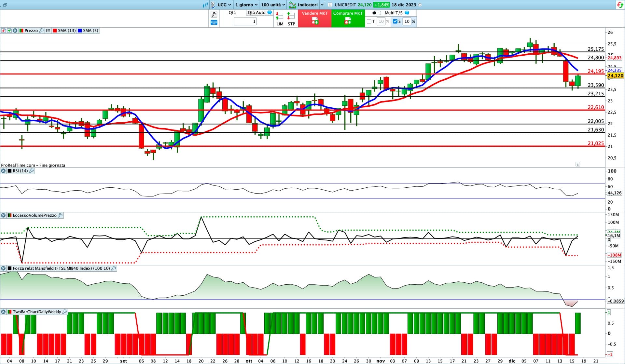The image size is (625, 364).
Task: Click the chart style candlestick icon
Action: click(205, 5)
